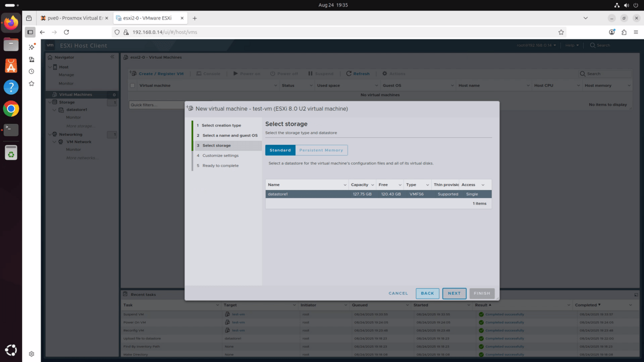Maximize the Recent tasks panel icon

pos(636,294)
